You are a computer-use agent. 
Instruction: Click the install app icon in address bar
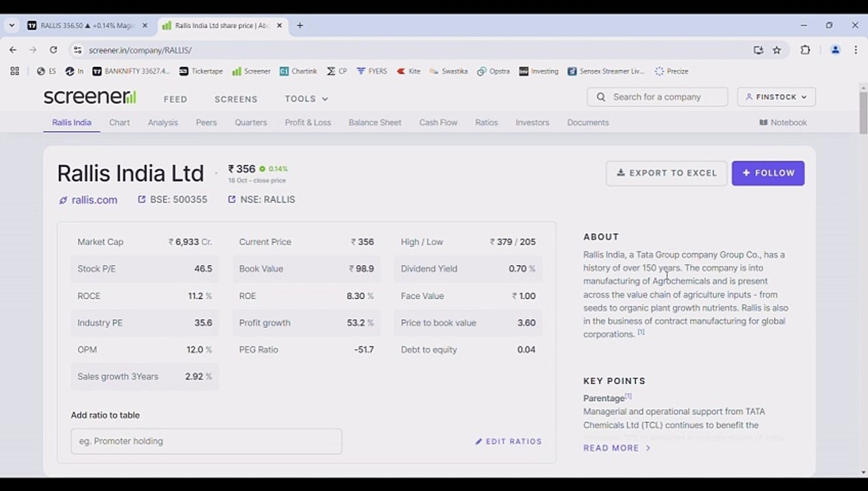pyautogui.click(x=758, y=50)
